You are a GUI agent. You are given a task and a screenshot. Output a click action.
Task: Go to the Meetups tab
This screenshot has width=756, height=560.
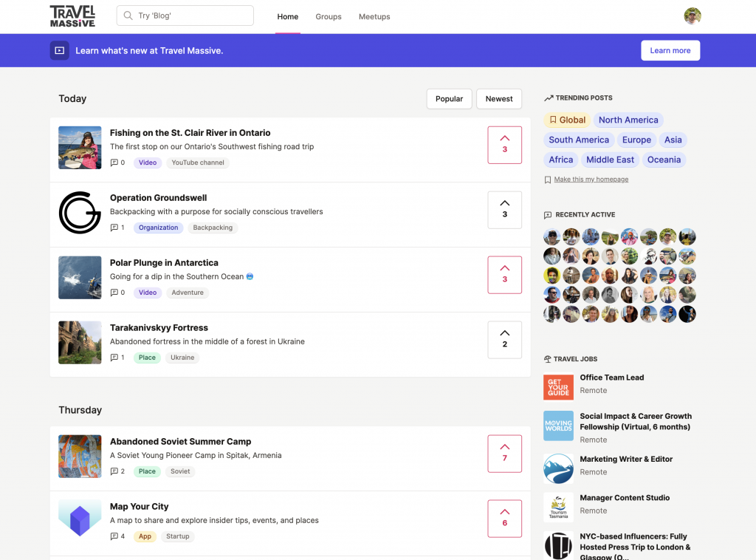pyautogui.click(x=374, y=16)
